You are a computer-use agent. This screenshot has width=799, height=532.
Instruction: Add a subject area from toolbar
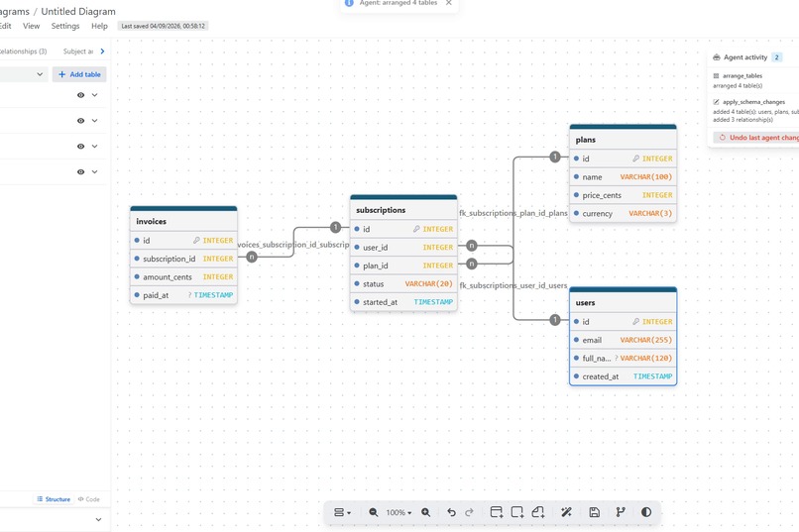(x=517, y=512)
